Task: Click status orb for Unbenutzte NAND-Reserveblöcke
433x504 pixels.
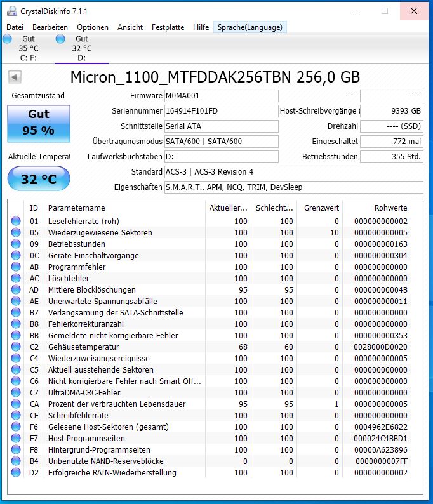Action: pos(16,461)
